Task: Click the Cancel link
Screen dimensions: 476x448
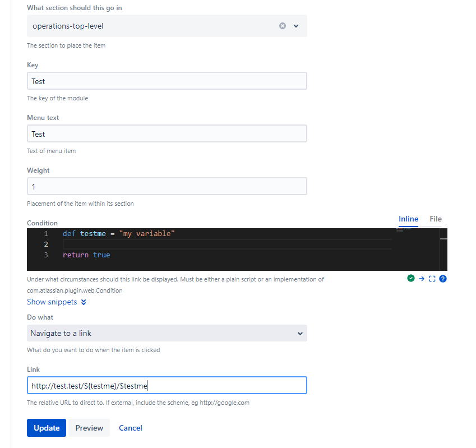Action: [x=131, y=428]
